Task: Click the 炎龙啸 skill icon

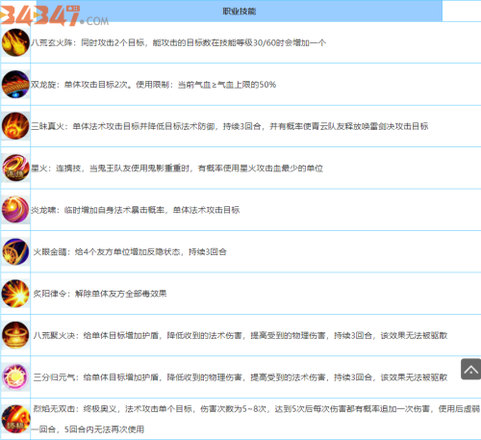Action: click(15, 210)
